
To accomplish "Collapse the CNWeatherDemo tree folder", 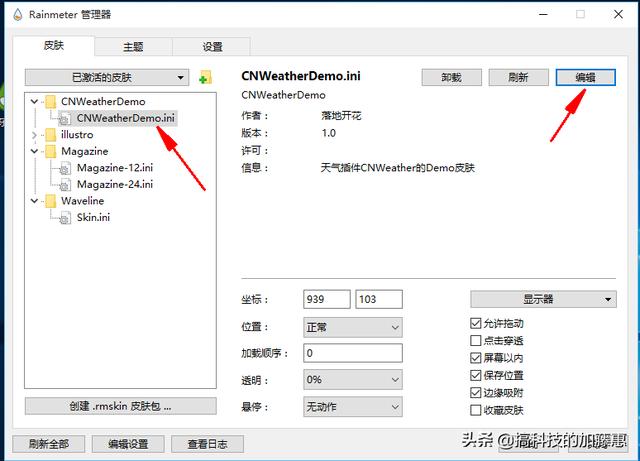I will 34,101.
